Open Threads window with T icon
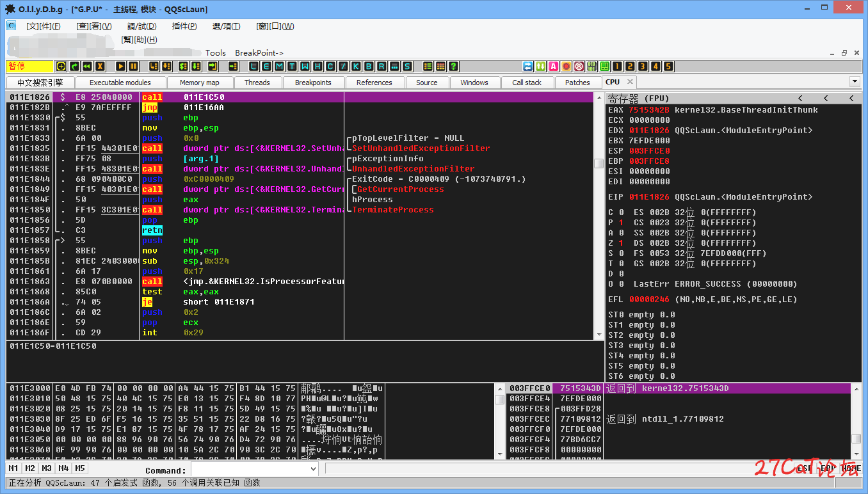This screenshot has width=868, height=494. 292,67
